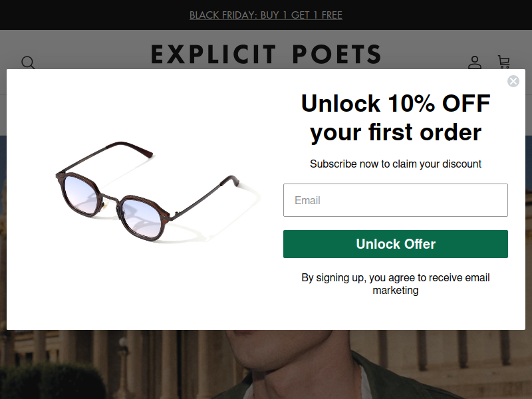Open the Black Friday buy 1 get 1 link
Screen dimensions: 532x399
[265, 15]
